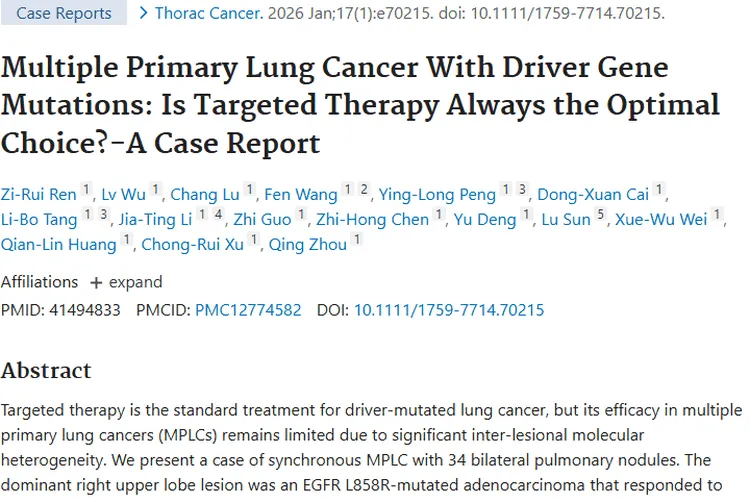750x500 pixels.
Task: Open author Zi-Rui Ren's page
Action: (38, 194)
